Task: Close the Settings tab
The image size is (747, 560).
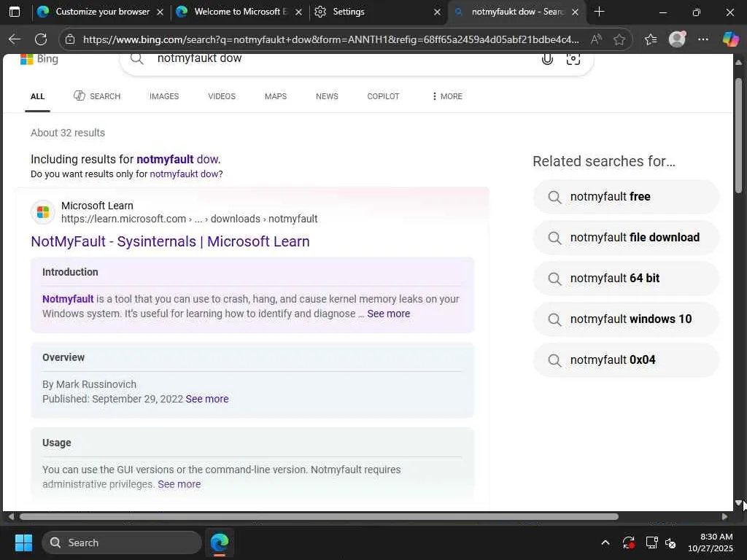Action: point(438,12)
